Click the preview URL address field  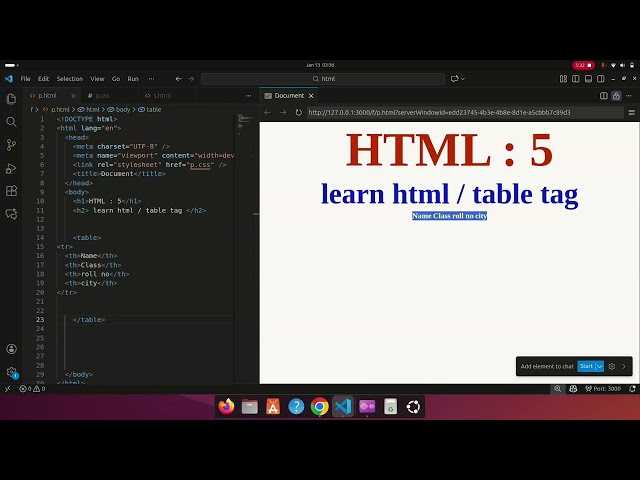point(465,112)
